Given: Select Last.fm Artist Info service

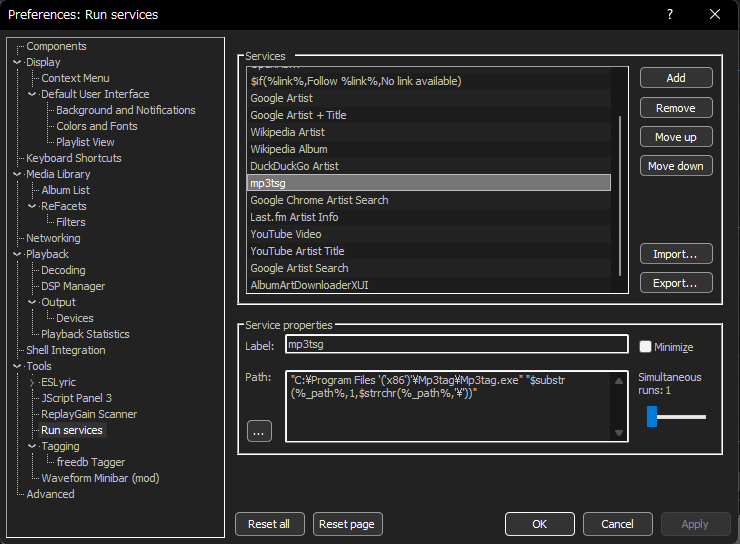Looking at the screenshot, I should (x=429, y=217).
